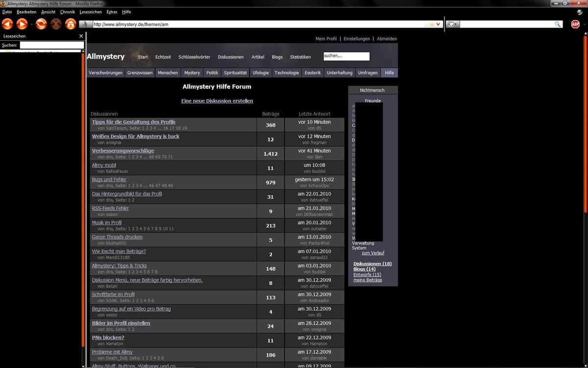Open the meine Beiträge link
This screenshot has width=588, height=368.
tap(367, 280)
